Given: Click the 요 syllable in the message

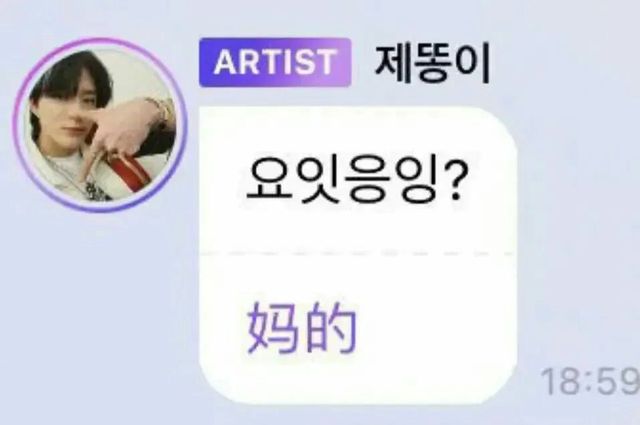Looking at the screenshot, I should pos(270,180).
